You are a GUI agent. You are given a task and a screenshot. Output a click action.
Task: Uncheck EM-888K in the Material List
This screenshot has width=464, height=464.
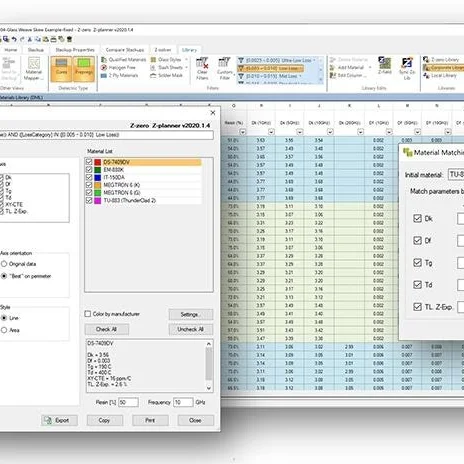(89, 170)
